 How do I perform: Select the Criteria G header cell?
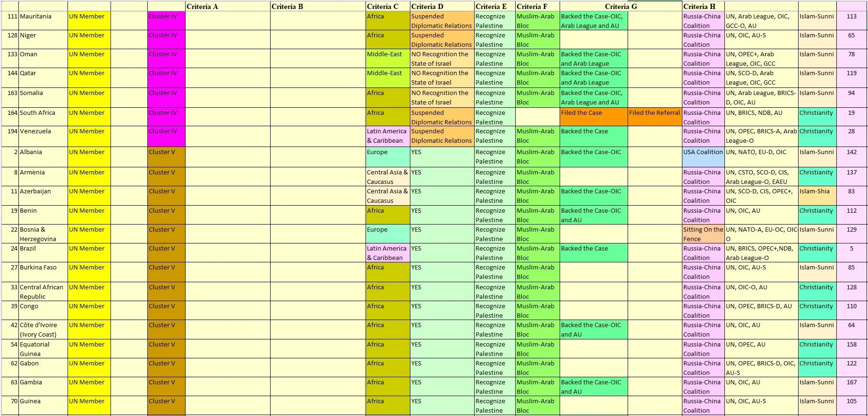click(x=621, y=7)
